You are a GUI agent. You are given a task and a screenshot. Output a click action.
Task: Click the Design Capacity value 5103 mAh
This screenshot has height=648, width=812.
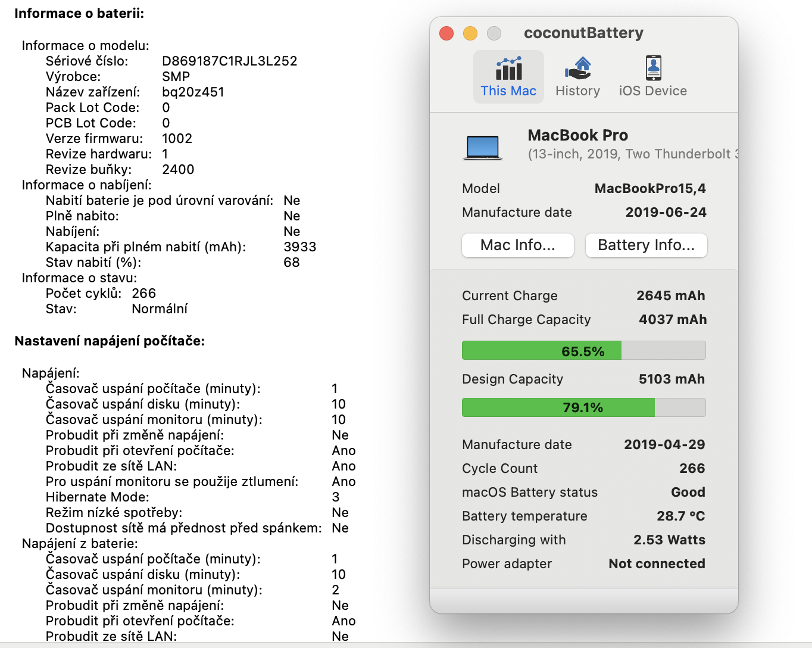pyautogui.click(x=672, y=379)
